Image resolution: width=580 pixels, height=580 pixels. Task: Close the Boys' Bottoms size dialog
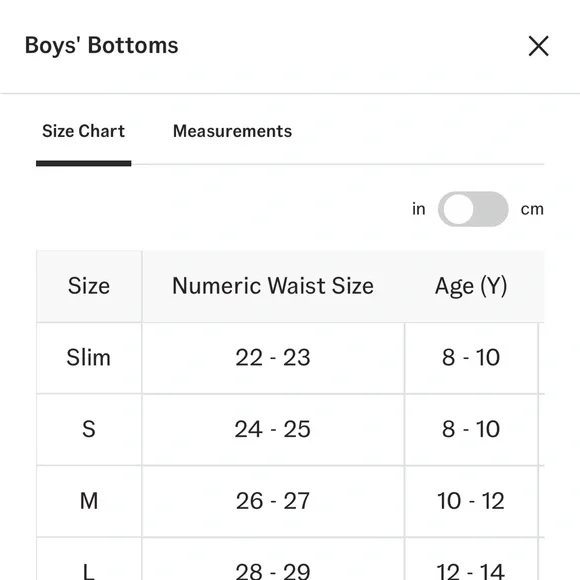538,46
